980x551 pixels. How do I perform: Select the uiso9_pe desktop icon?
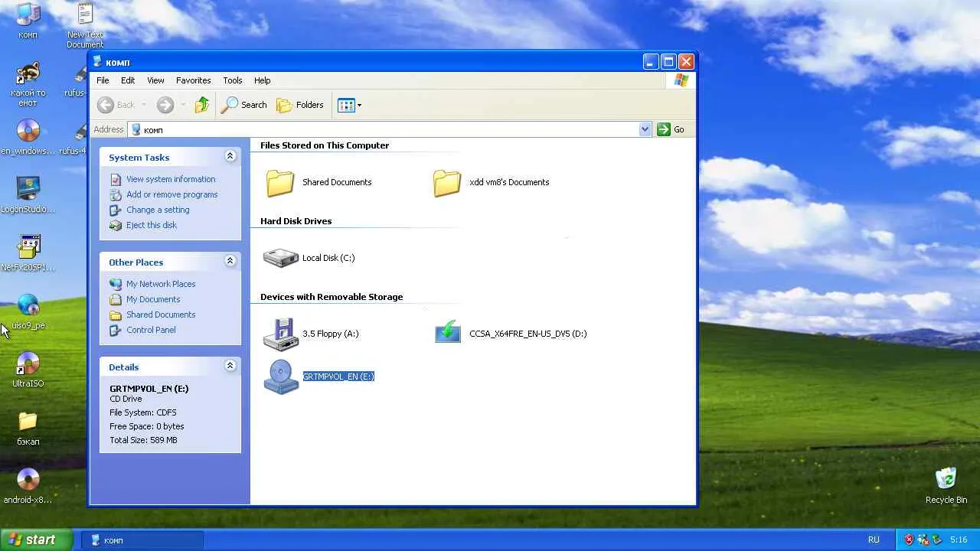tap(28, 312)
